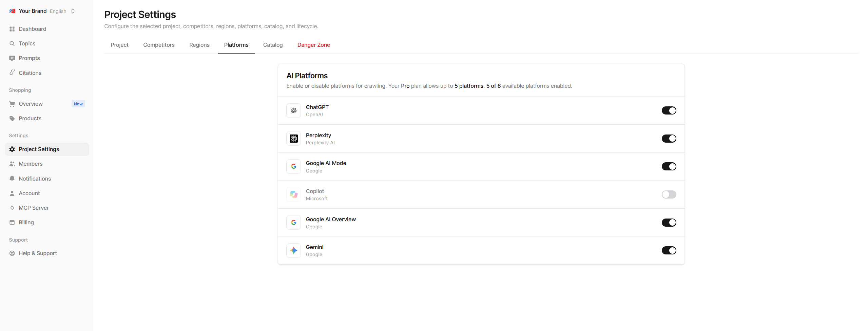Click the Dashboard grid icon
Viewport: 868px width, 331px height.
pyautogui.click(x=12, y=29)
